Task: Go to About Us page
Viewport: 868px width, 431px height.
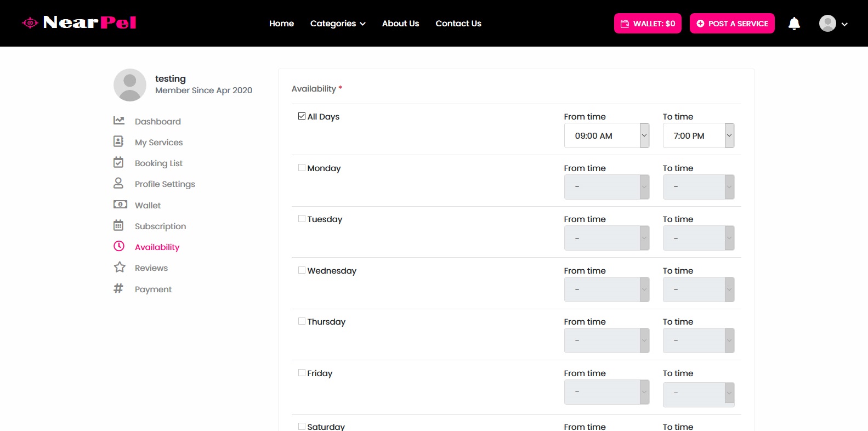Action: coord(400,24)
